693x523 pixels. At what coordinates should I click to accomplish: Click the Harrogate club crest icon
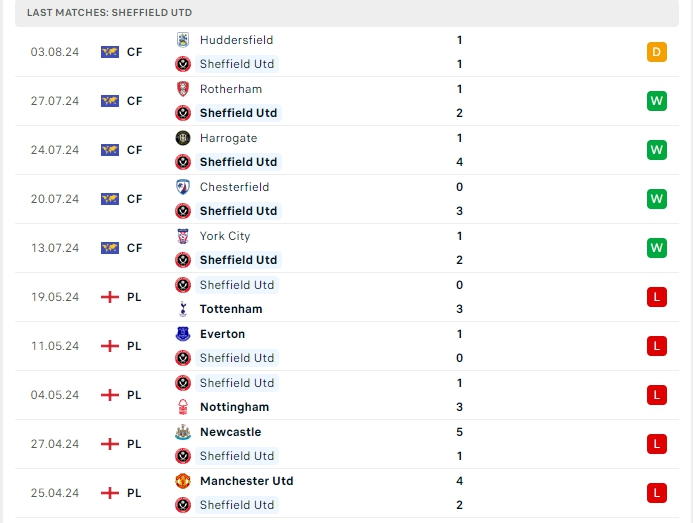pos(183,138)
